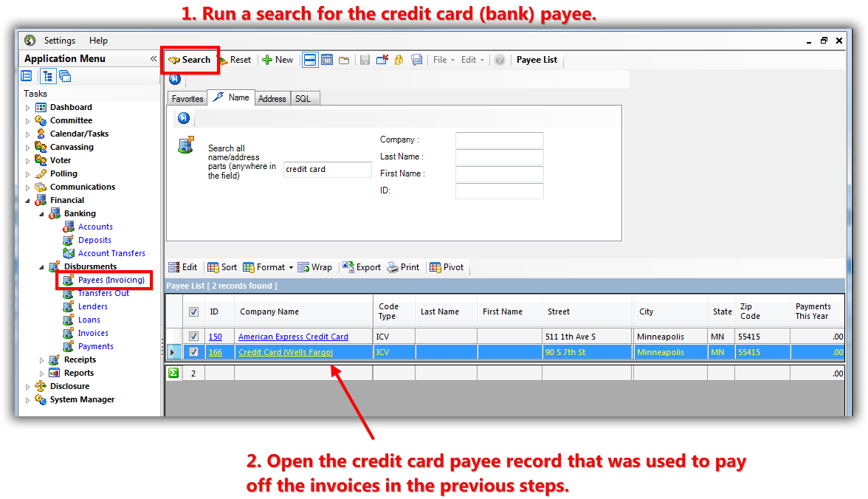This screenshot has width=868, height=499.
Task: Expand the Receipts tree node
Action: 41,360
